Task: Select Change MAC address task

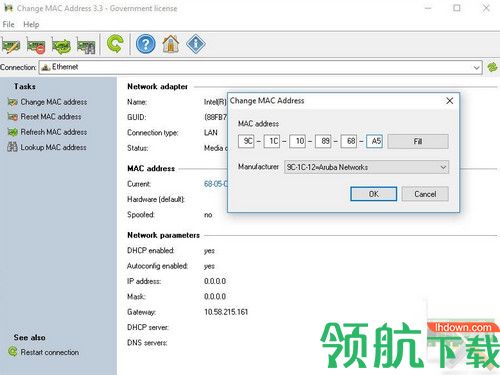Action: (54, 102)
